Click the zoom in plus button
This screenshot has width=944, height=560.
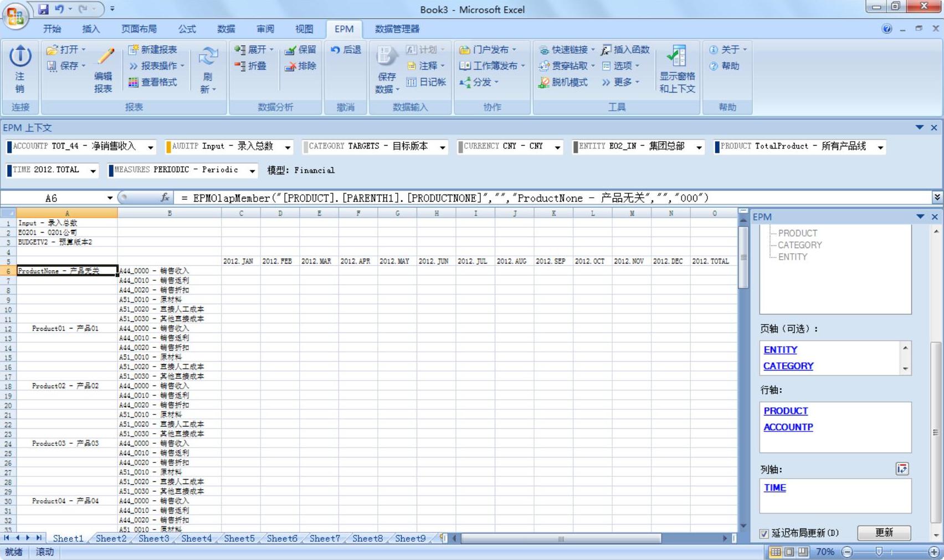coord(933,552)
